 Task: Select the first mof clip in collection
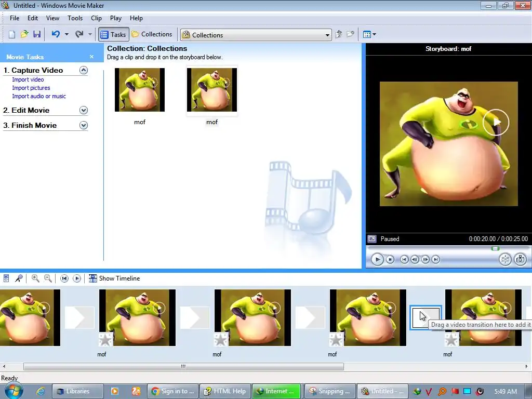[x=140, y=89]
